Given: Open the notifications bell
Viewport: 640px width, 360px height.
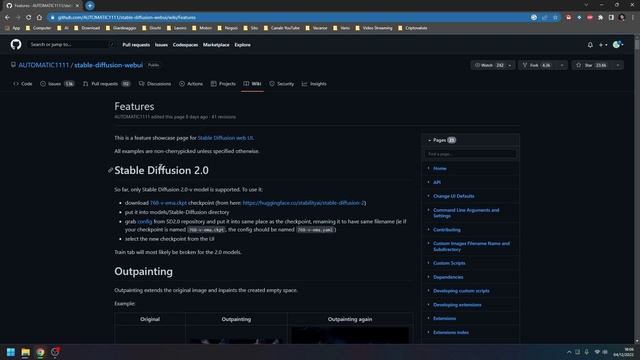Looking at the screenshot, I should [590, 45].
